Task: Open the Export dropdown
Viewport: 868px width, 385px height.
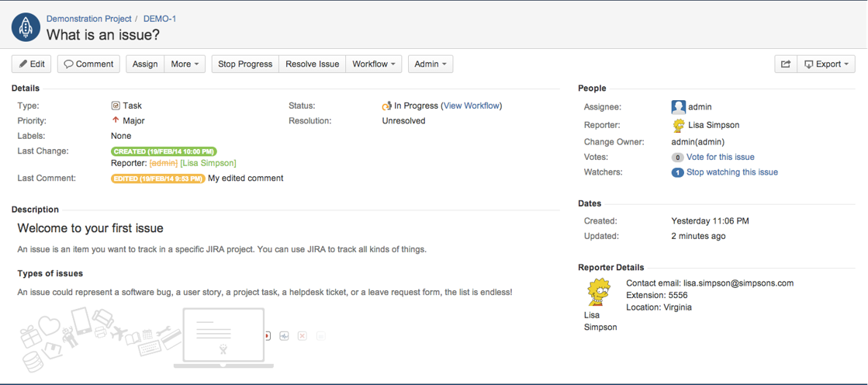Action: coord(826,64)
